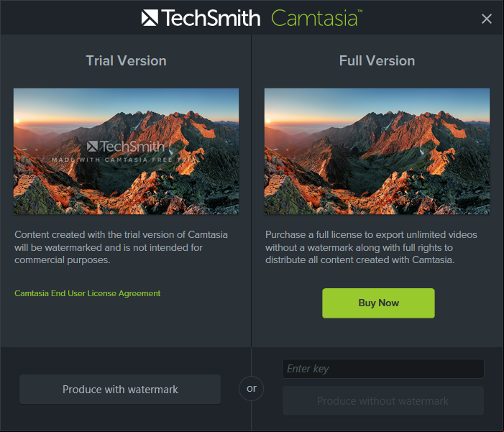Screen dimensions: 504x432
Task: Click the full license description paragraph
Action: [371, 247]
